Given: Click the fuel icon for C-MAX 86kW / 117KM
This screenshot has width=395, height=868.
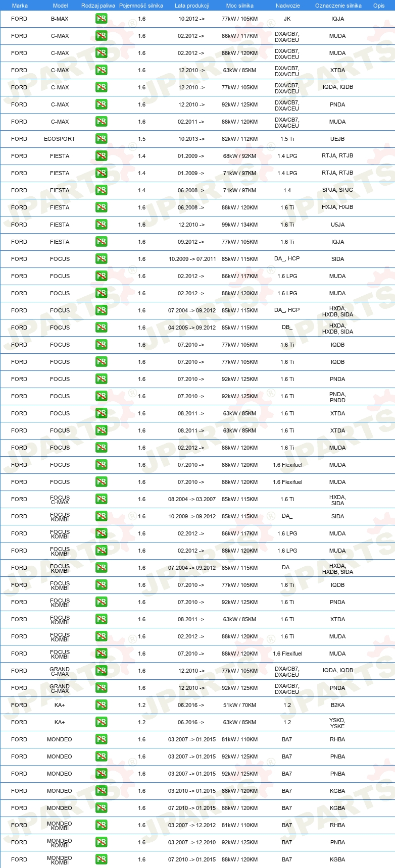Looking at the screenshot, I should tap(101, 36).
